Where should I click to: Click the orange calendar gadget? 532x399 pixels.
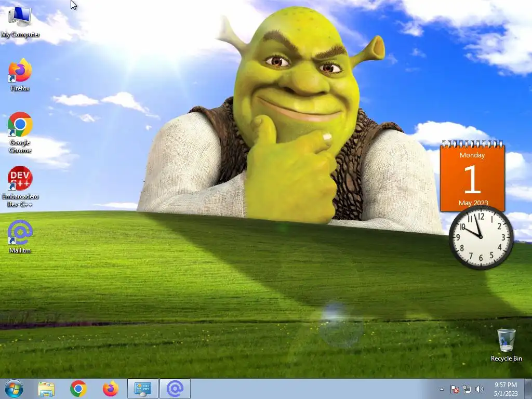[x=472, y=176]
